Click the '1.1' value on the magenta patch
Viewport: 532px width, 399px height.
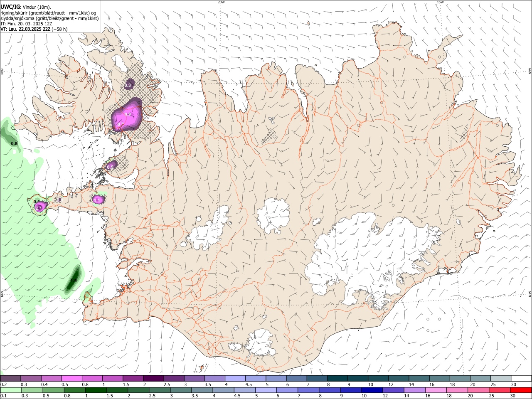pyautogui.click(x=97, y=200)
